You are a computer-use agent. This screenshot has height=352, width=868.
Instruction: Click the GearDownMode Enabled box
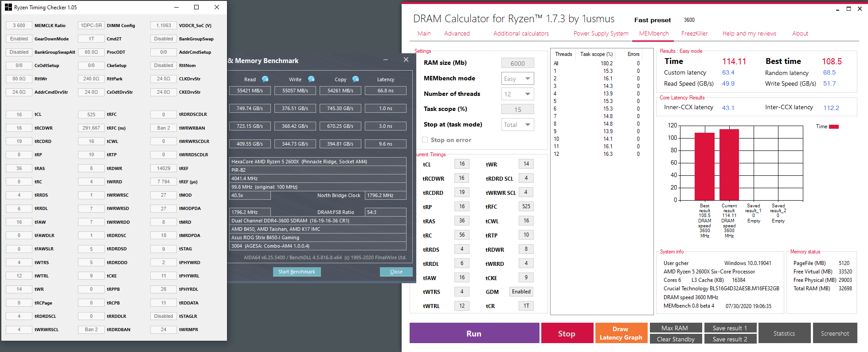click(x=19, y=39)
